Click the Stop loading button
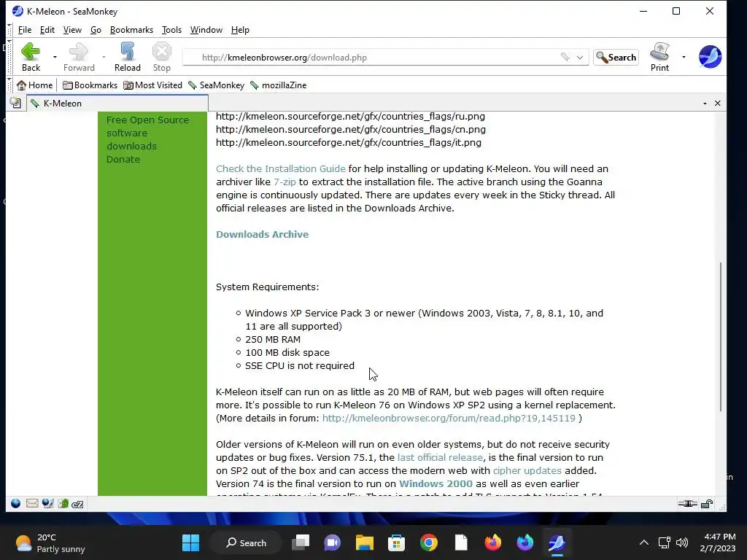The width and height of the screenshot is (747, 560). [161, 57]
